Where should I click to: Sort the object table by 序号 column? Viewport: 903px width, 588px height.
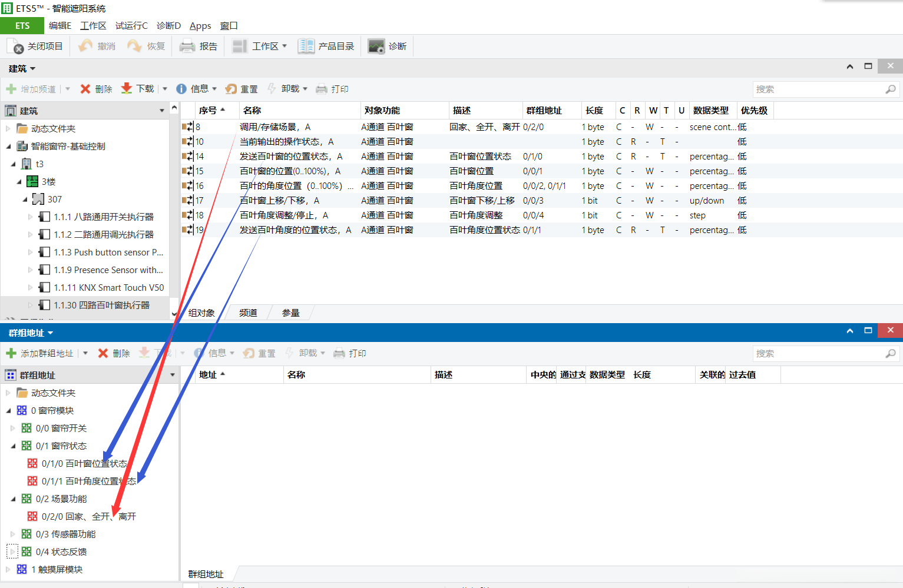pos(212,110)
